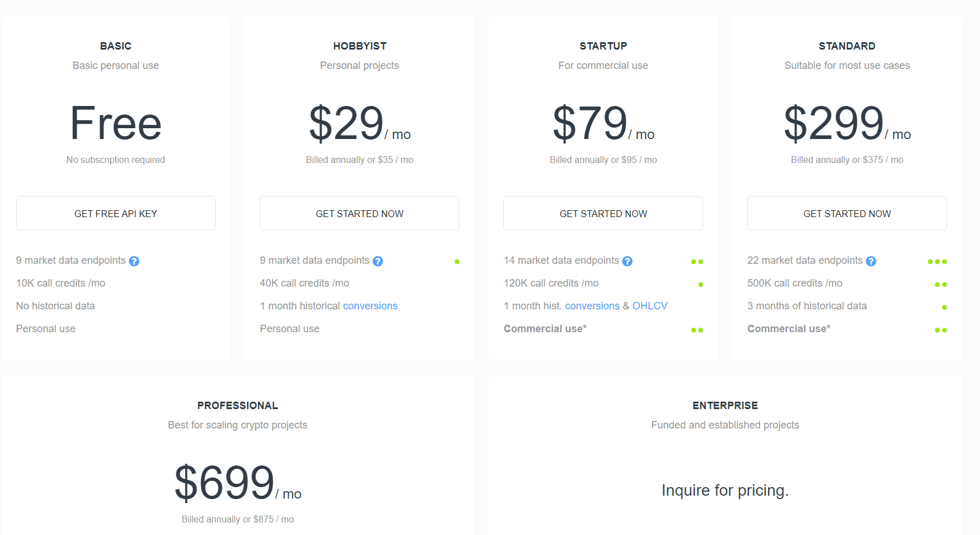The height and width of the screenshot is (535, 980).
Task: Click the conversions link under the Startup plan
Action: [592, 305]
